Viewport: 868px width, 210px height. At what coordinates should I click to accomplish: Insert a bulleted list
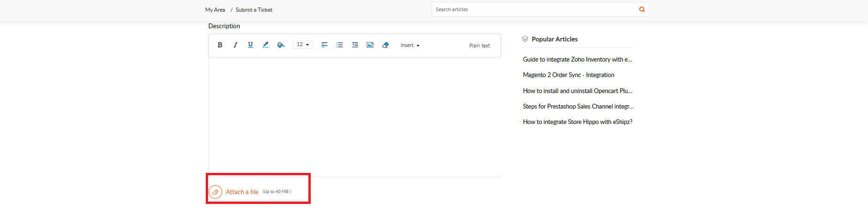tap(340, 45)
